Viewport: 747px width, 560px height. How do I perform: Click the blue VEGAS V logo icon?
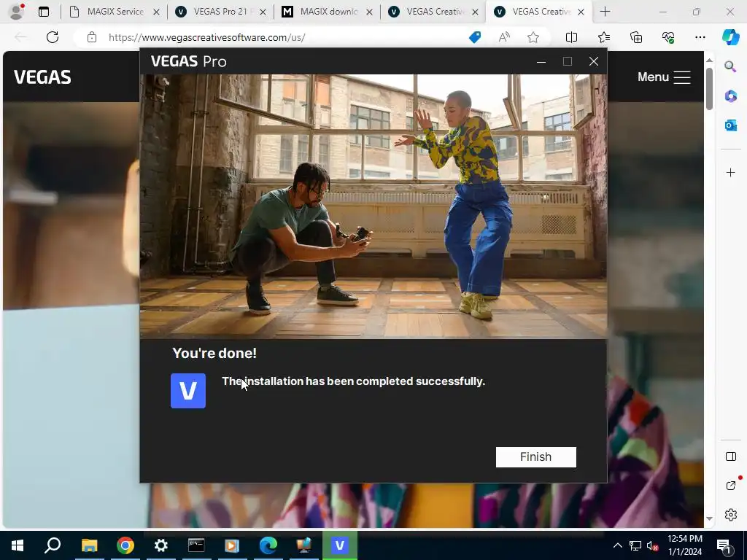coord(188,391)
